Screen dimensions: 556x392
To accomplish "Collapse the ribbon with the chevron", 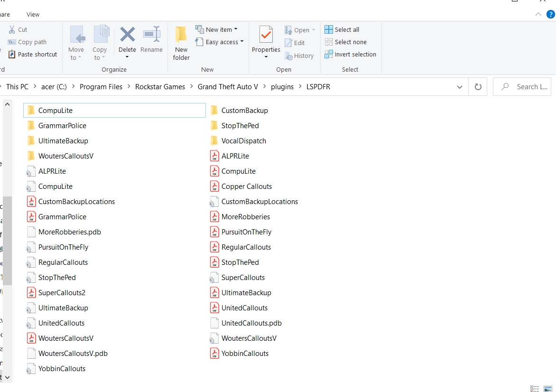I will [x=538, y=14].
